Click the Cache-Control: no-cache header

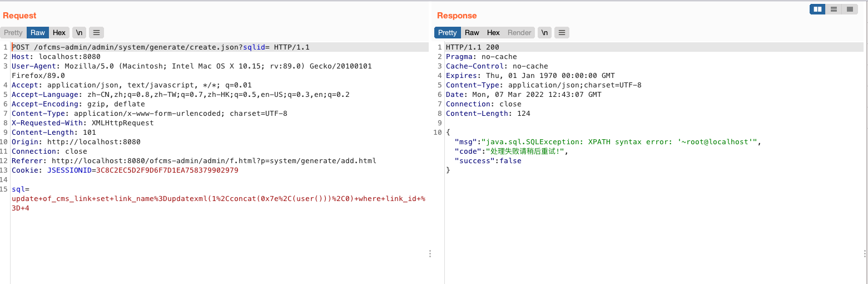coord(497,66)
